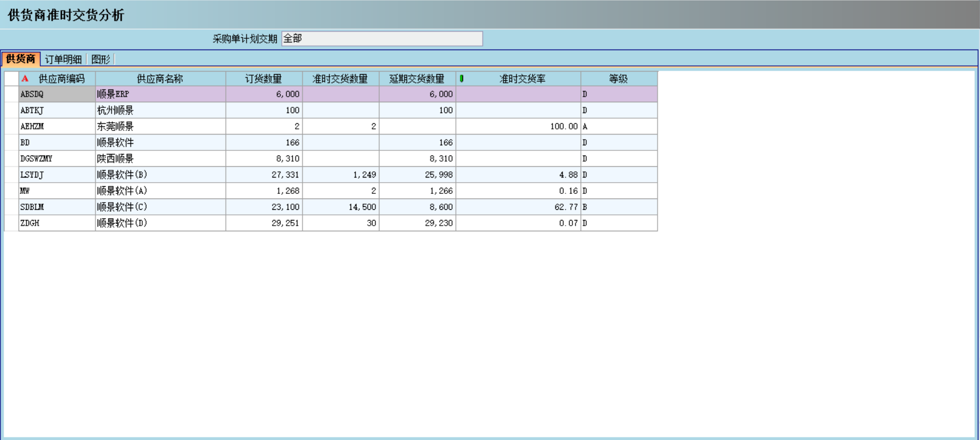Sort by the 延期交货数量 column header
The image size is (980, 440).
pyautogui.click(x=417, y=79)
